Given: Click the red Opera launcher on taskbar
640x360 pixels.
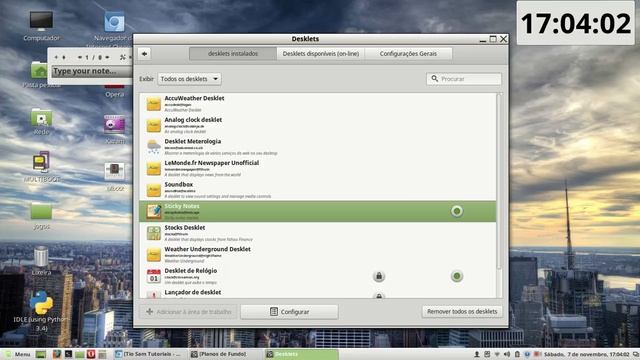Looking at the screenshot, I should pos(91,354).
